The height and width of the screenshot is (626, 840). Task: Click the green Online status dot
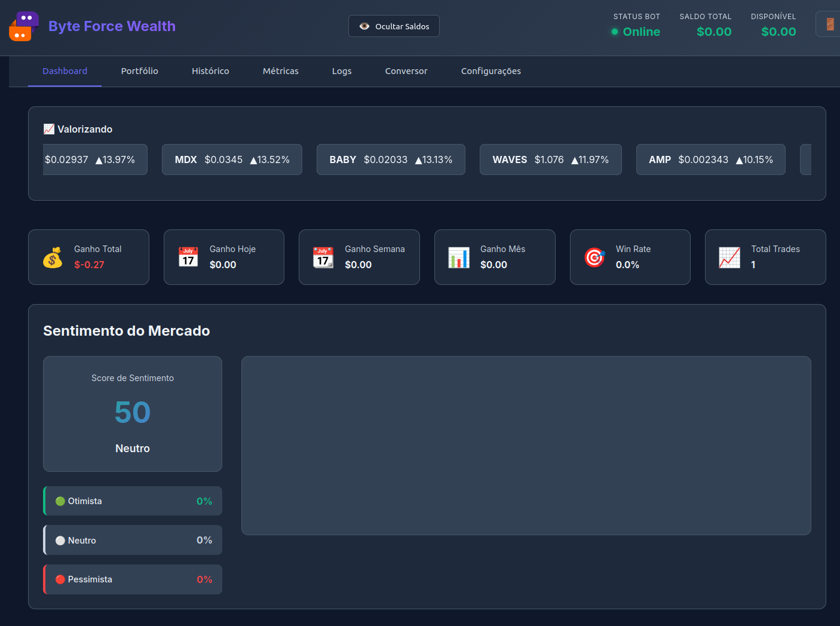(615, 32)
